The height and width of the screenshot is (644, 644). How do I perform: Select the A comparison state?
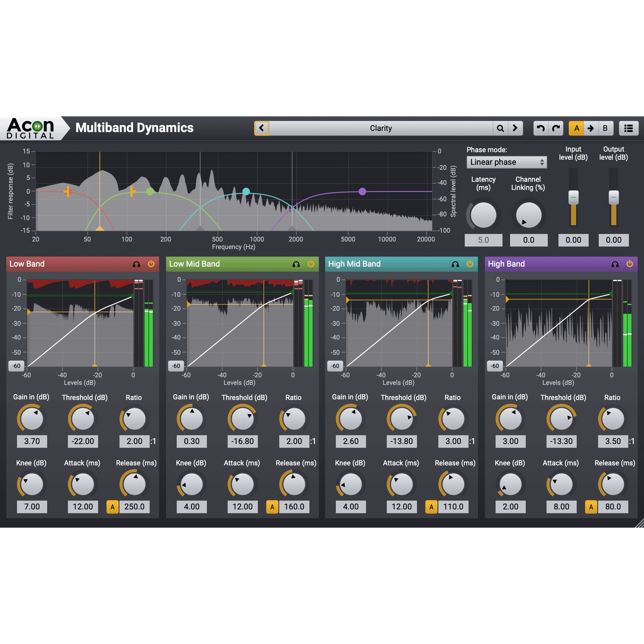[x=576, y=128]
